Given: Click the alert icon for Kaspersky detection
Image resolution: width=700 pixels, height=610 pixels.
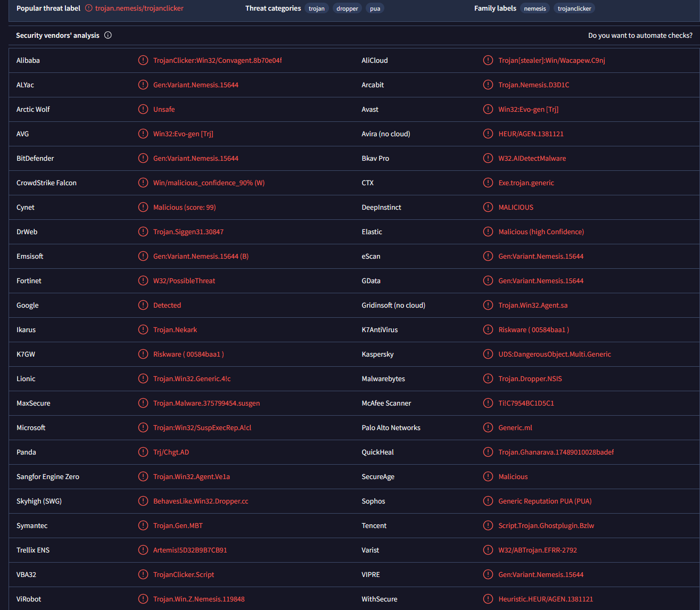Looking at the screenshot, I should coord(488,354).
